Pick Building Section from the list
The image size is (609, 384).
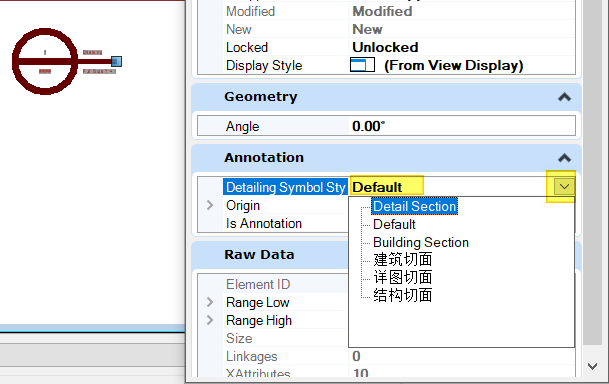(x=421, y=242)
